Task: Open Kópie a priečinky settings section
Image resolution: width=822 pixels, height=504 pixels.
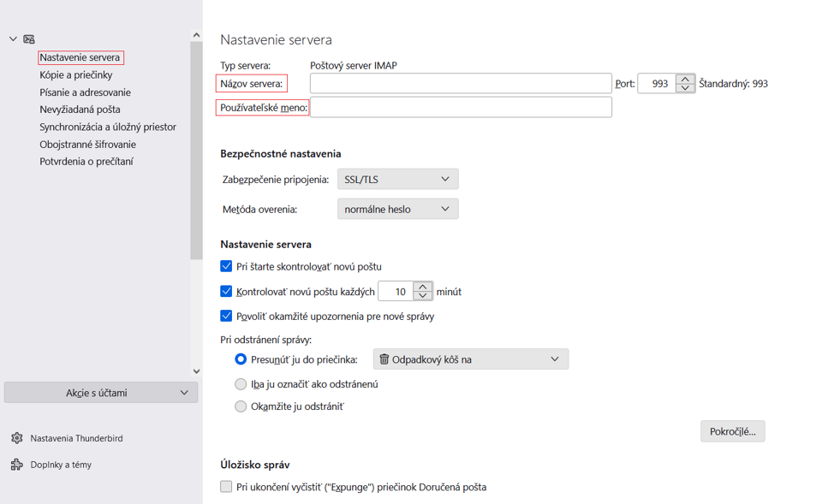Action: pyautogui.click(x=76, y=75)
